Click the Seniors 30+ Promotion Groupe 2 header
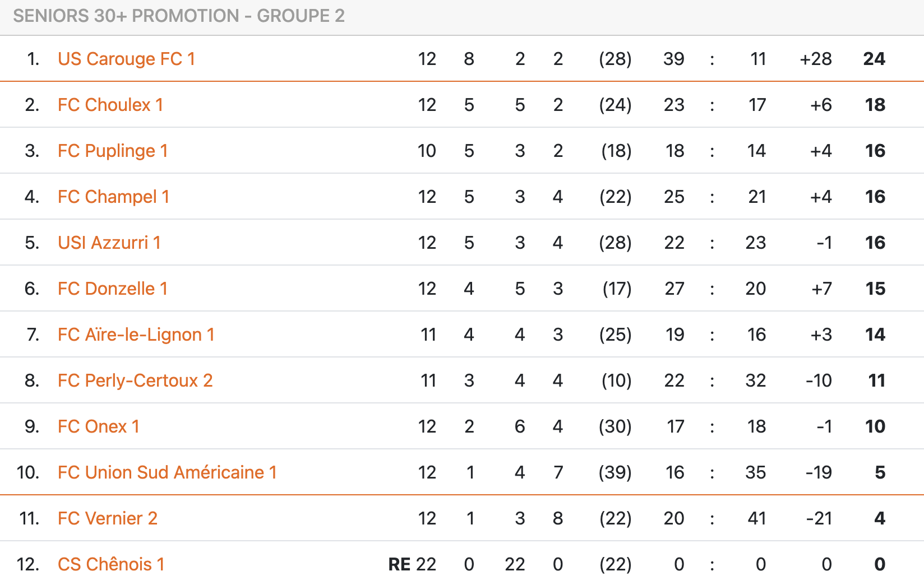The width and height of the screenshot is (924, 585). (x=179, y=16)
